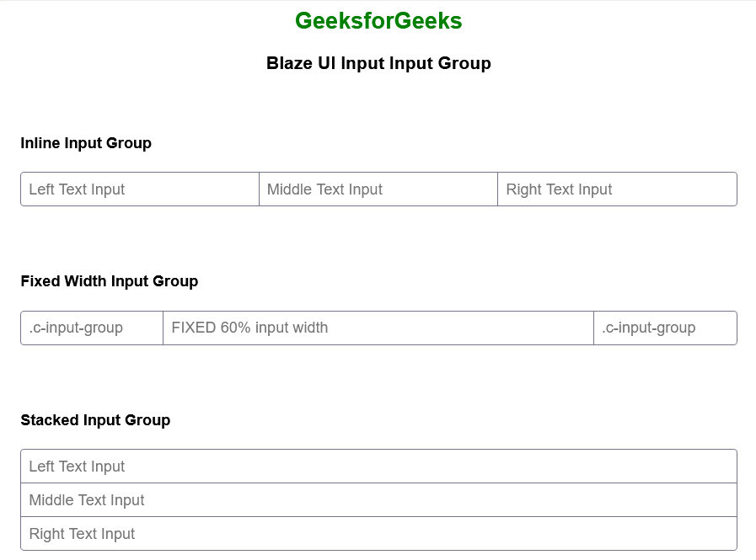The height and width of the screenshot is (560, 756).
Task: Place cursor in middle row of stacked group
Action: click(378, 500)
